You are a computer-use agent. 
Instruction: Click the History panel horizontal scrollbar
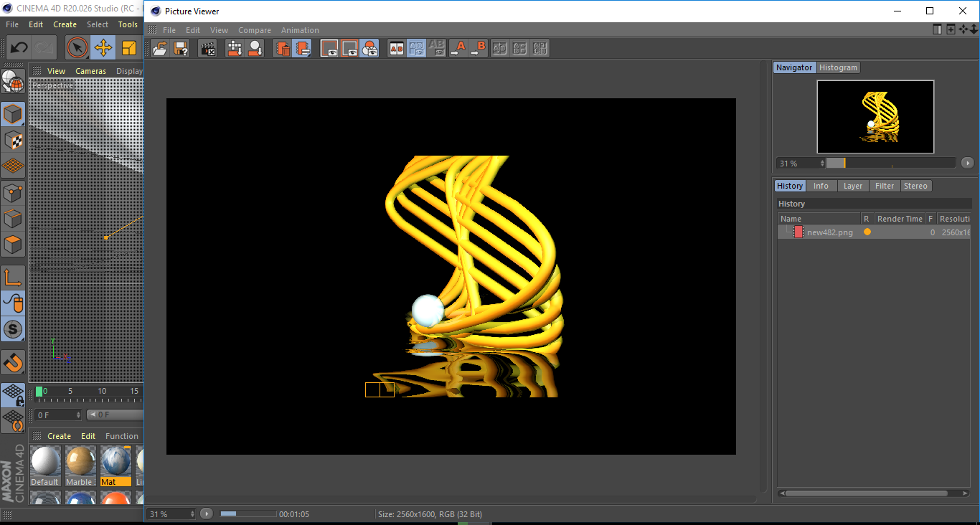click(x=867, y=493)
